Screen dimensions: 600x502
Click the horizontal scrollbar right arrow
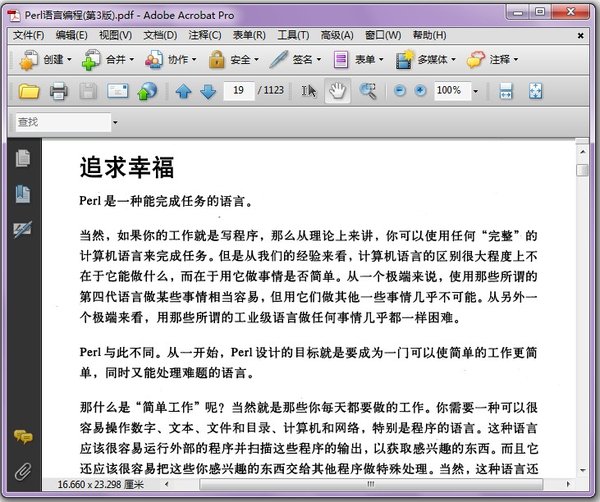(568, 484)
